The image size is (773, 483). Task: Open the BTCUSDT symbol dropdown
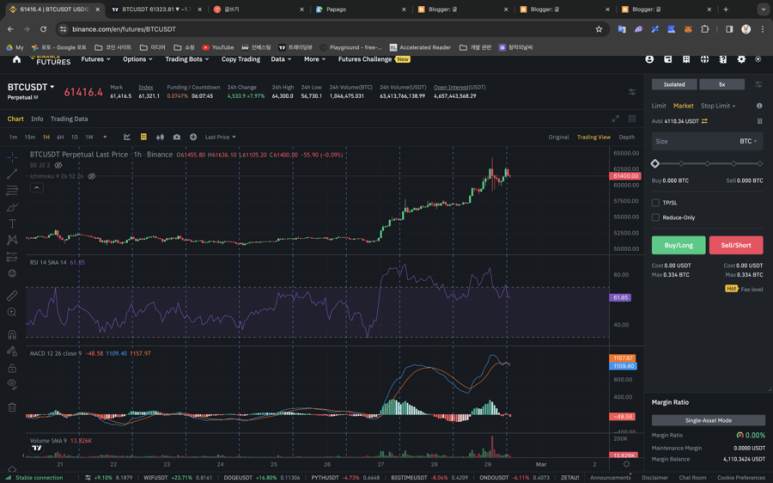tap(31, 87)
